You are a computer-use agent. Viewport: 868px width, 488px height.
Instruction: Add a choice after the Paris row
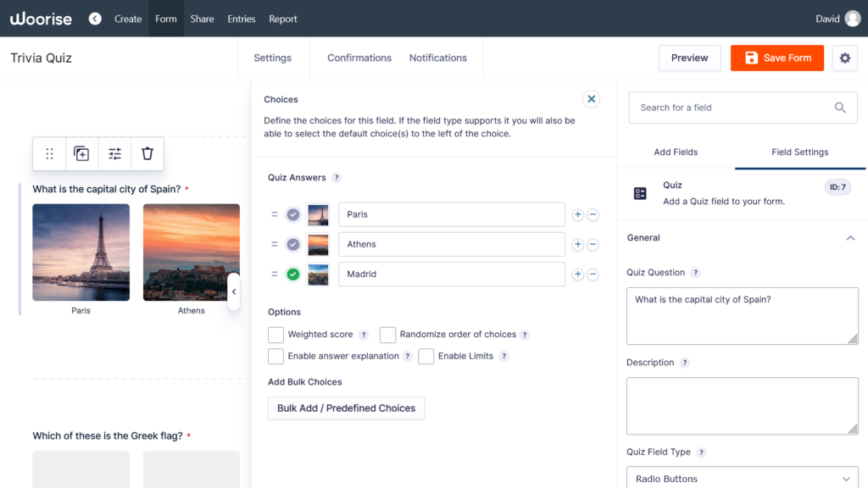point(578,215)
